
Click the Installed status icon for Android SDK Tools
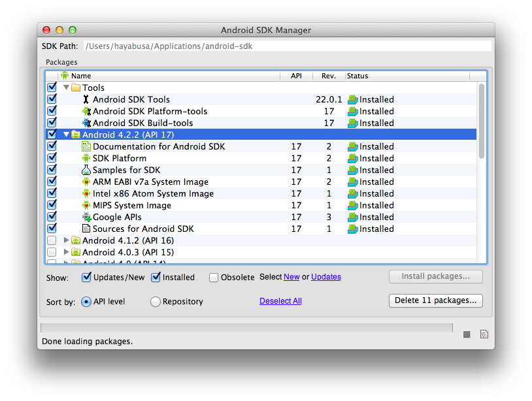(353, 100)
